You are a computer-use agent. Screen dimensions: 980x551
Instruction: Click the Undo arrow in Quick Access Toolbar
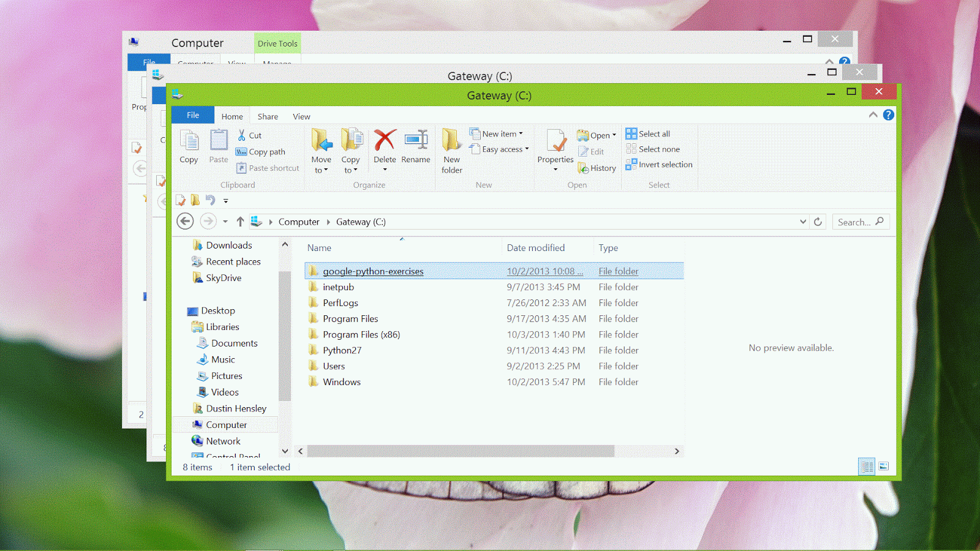point(210,200)
